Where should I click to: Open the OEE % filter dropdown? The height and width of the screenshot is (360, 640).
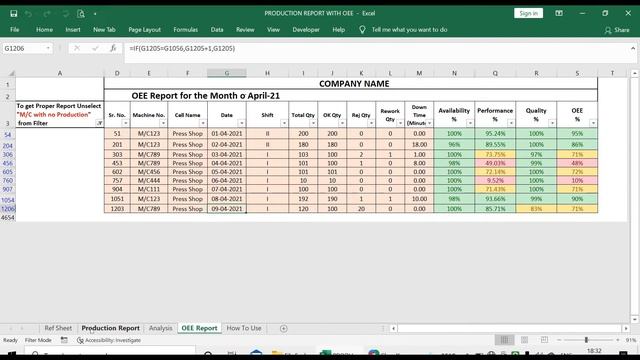(593, 123)
